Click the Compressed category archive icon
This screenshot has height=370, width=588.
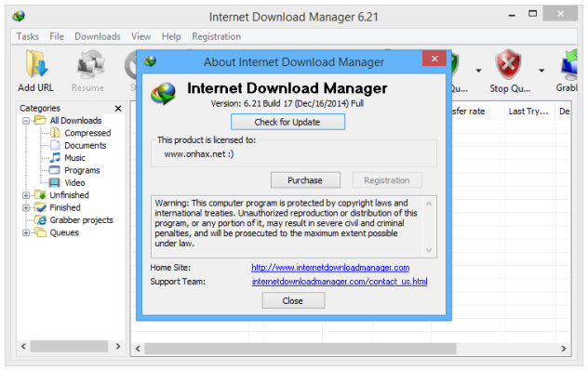[x=55, y=133]
